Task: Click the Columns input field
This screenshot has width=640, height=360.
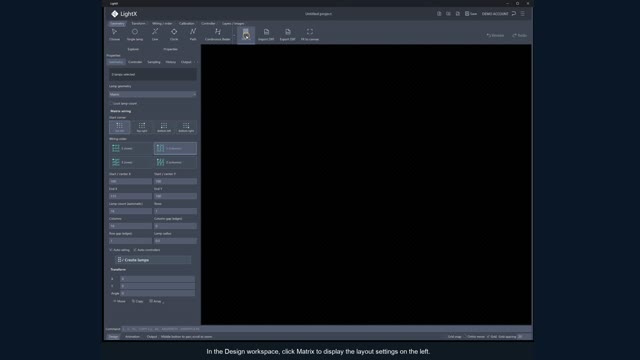Action: coord(131,226)
